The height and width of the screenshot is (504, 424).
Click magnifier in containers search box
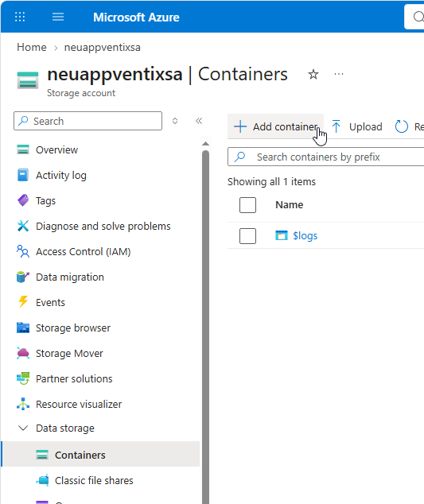[x=240, y=157]
